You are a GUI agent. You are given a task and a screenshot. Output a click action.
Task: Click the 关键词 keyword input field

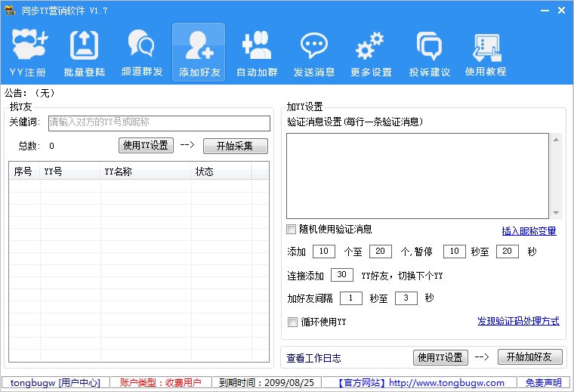pyautogui.click(x=159, y=123)
